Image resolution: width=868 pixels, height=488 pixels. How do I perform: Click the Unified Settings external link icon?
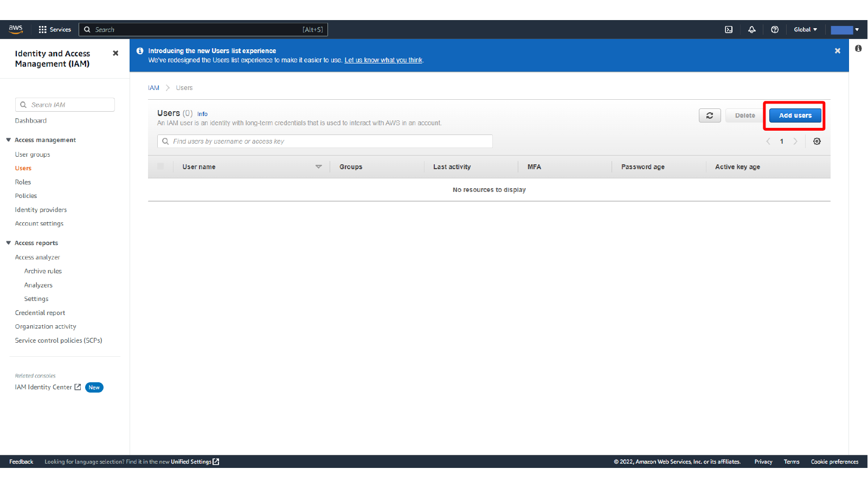click(216, 462)
